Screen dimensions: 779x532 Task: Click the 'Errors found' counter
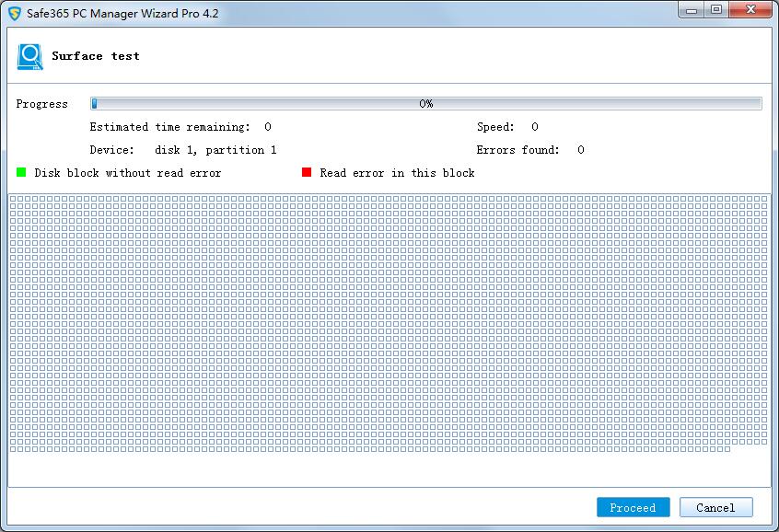point(580,150)
